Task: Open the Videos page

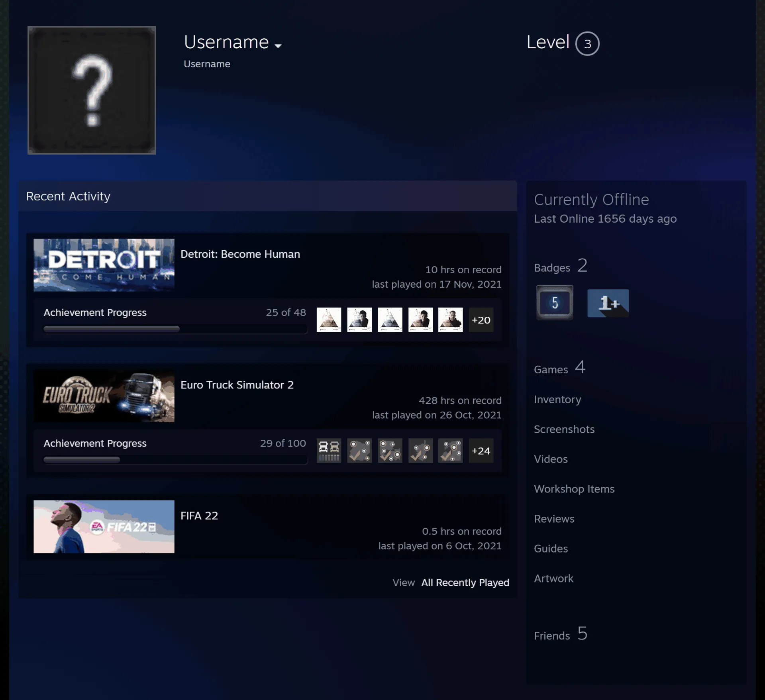Action: click(x=551, y=459)
